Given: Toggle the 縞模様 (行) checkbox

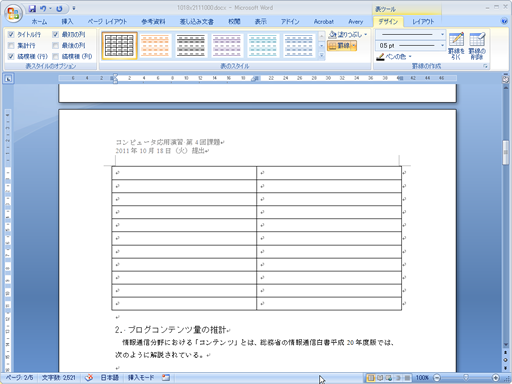Looking at the screenshot, I should [11, 56].
